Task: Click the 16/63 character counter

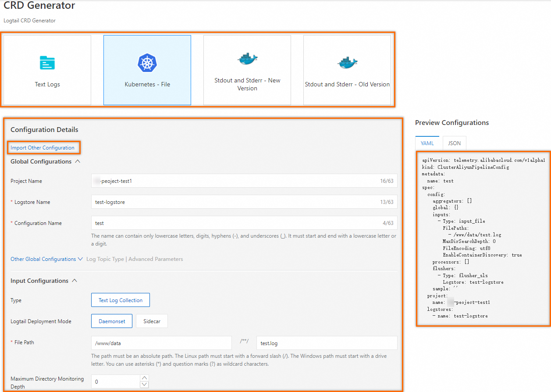Action: pyautogui.click(x=387, y=181)
